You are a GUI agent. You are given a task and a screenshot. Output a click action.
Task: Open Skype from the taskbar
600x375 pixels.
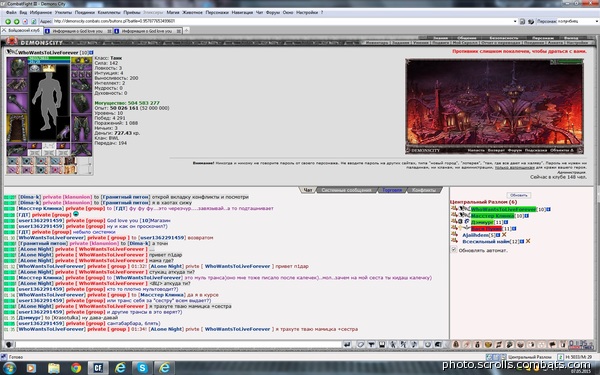click(142, 368)
